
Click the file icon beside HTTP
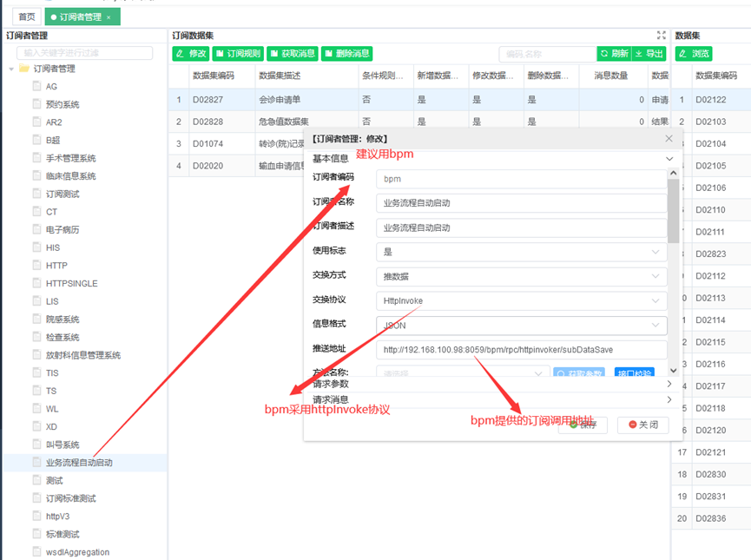(36, 265)
